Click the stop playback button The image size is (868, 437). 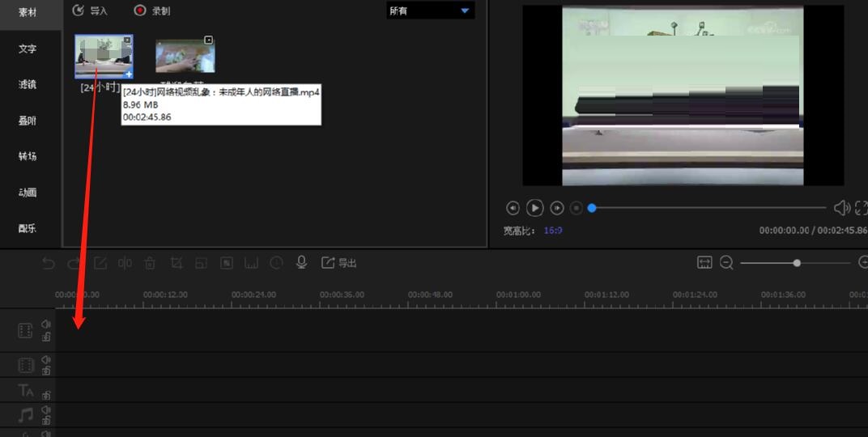(x=577, y=208)
